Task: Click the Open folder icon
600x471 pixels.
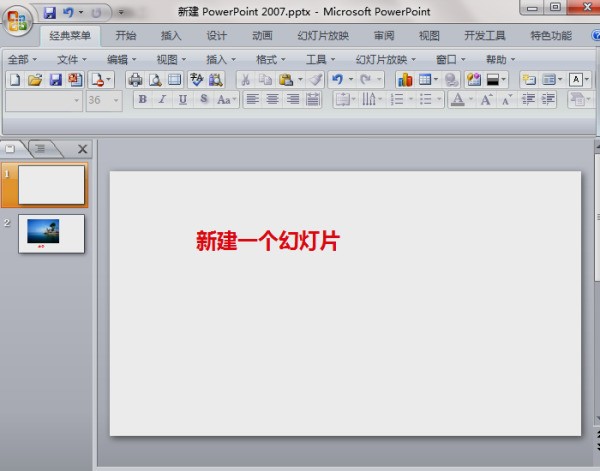Action: (x=34, y=79)
